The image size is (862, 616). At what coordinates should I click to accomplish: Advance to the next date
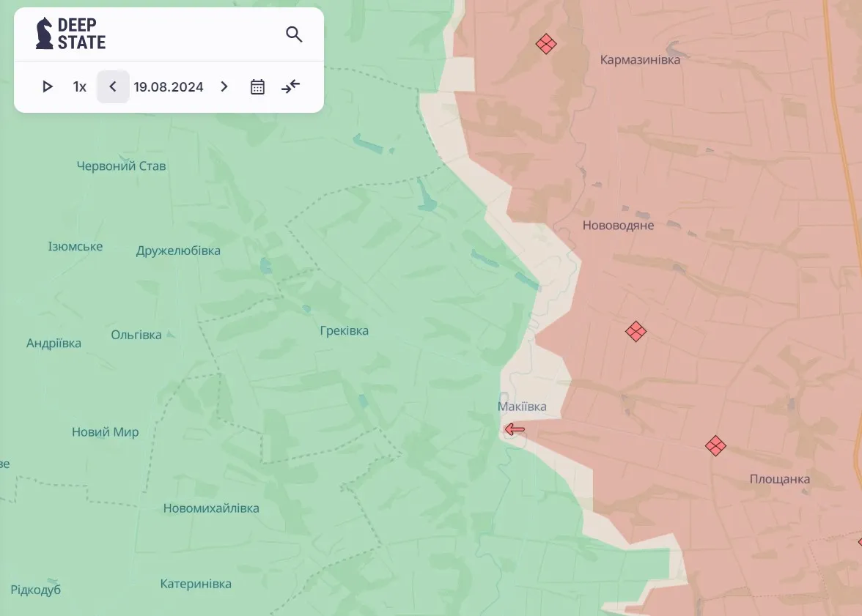(x=224, y=87)
